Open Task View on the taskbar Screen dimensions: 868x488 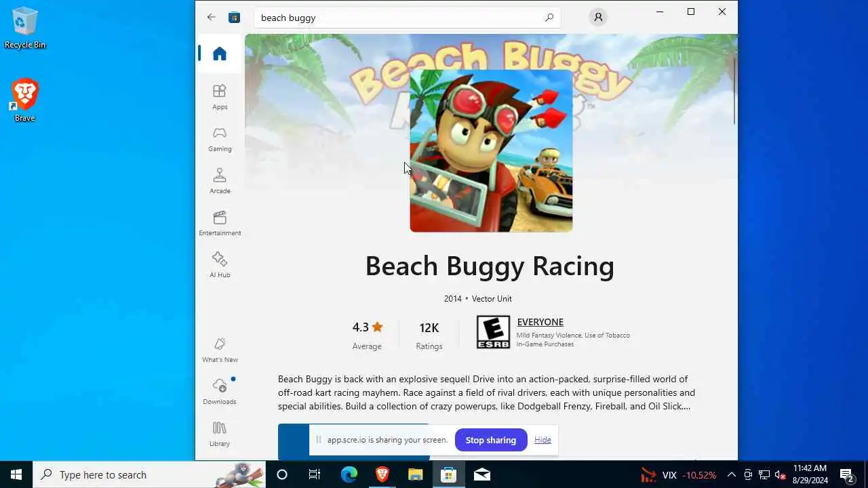pyautogui.click(x=315, y=474)
